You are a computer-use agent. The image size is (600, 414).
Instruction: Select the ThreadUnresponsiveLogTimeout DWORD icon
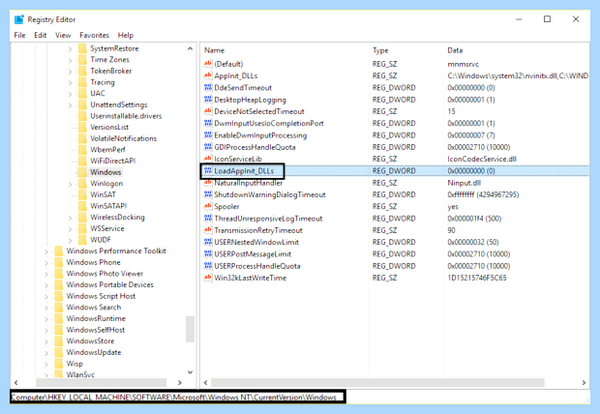click(208, 218)
